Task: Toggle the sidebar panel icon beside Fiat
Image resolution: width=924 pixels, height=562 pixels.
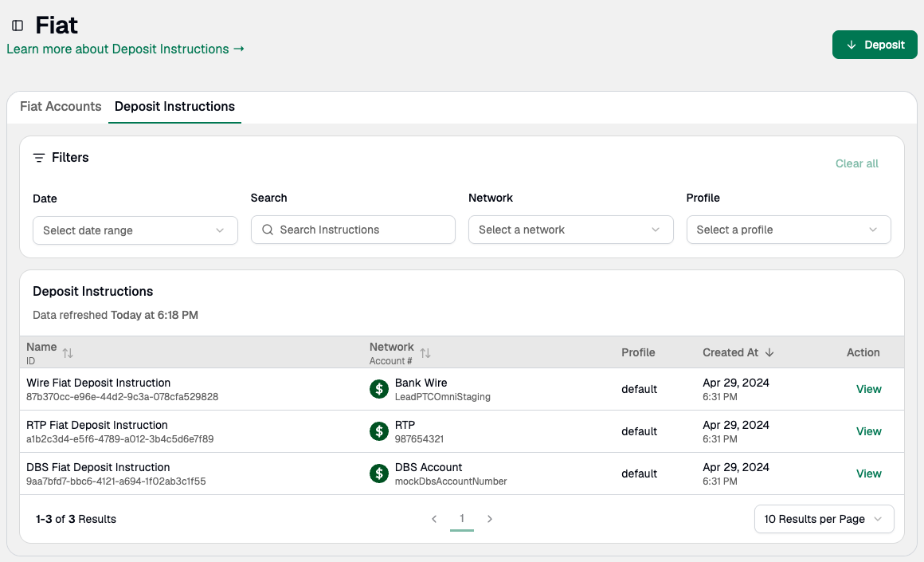Action: click(18, 26)
